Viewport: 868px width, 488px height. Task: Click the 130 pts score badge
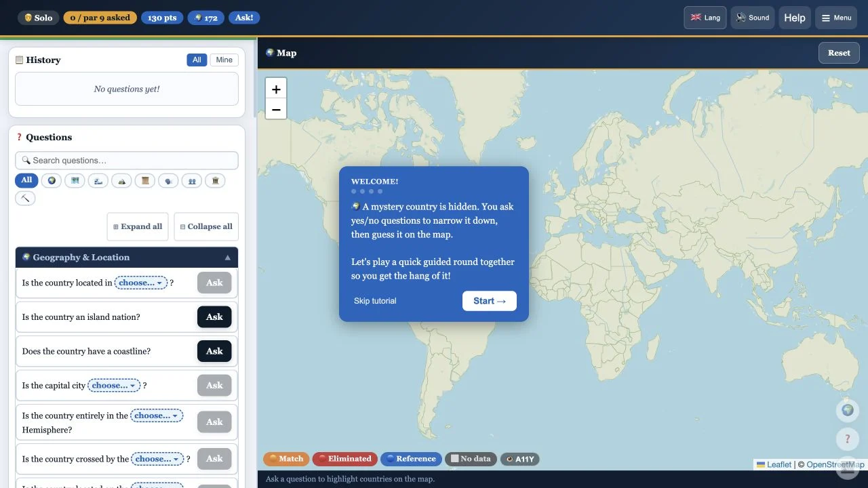[x=162, y=18]
